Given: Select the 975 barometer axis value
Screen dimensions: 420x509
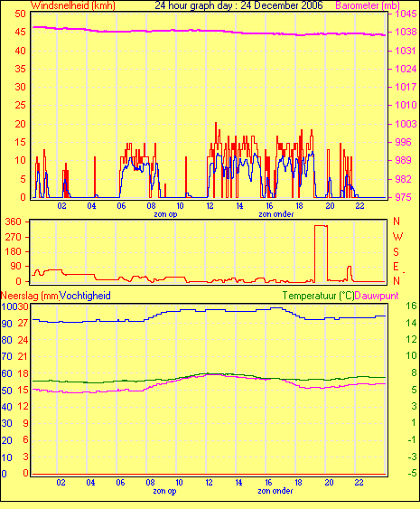Looking at the screenshot, I should pyautogui.click(x=403, y=197).
